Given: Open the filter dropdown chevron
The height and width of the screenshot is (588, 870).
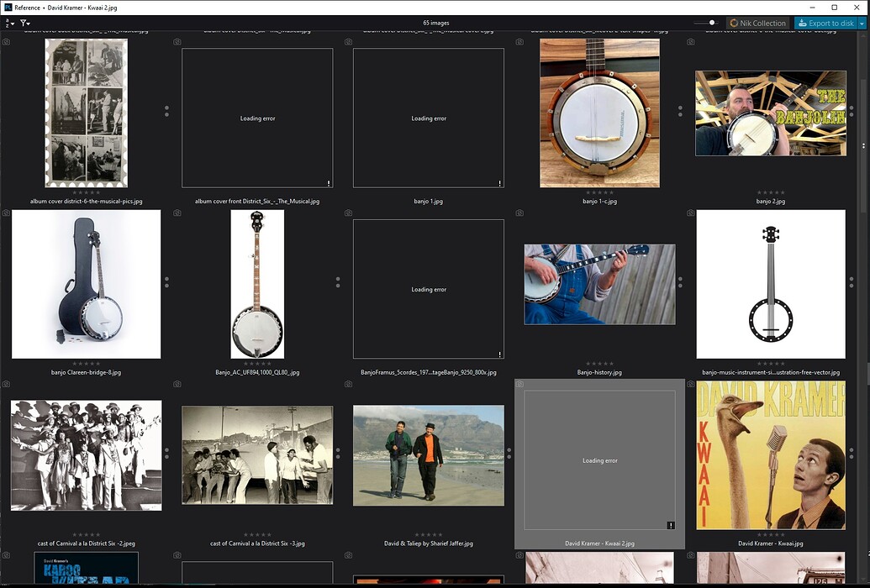Looking at the screenshot, I should (29, 24).
